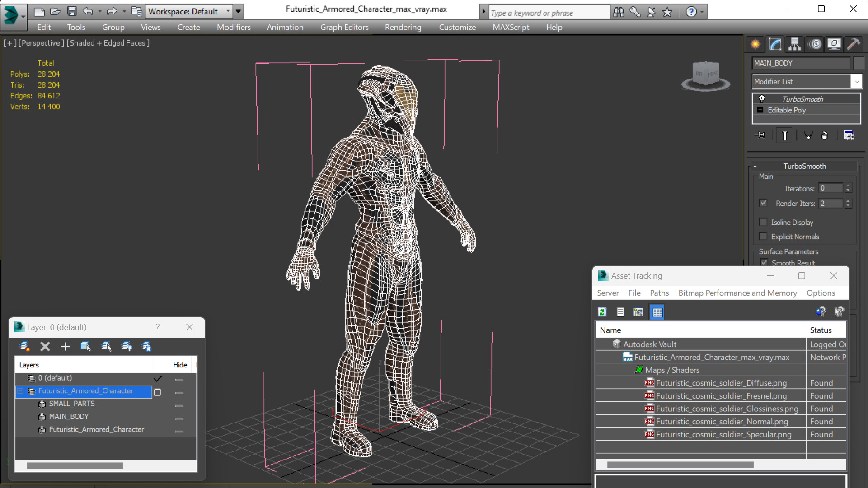Viewport: 868px width, 488px height.
Task: Toggle TurboSmooth modifier lightbulb visibility
Action: (762, 99)
